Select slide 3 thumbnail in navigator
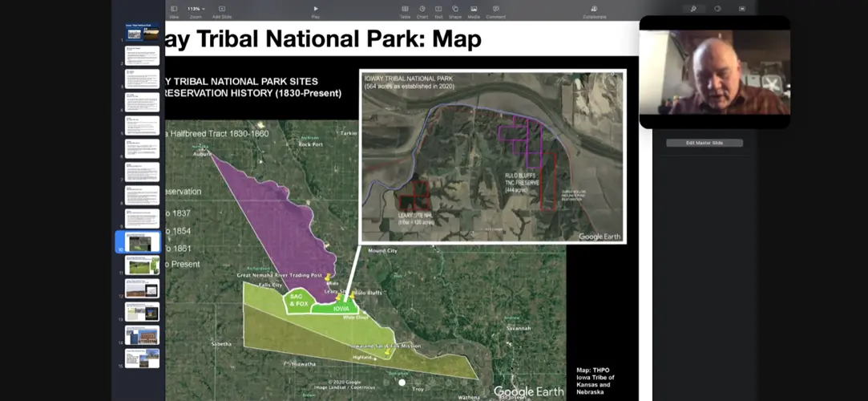 click(143, 79)
